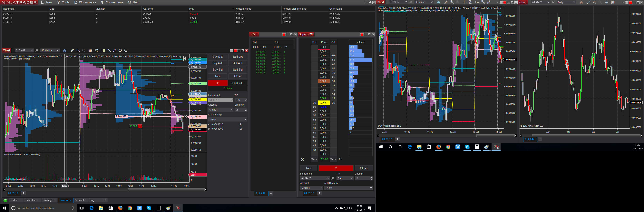Open the Connections menu

coord(112,2)
